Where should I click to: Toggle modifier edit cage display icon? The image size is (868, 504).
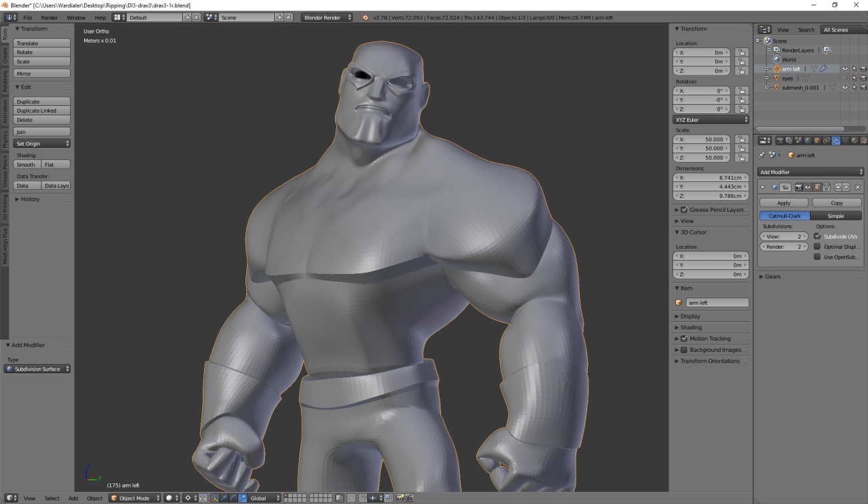(x=826, y=187)
